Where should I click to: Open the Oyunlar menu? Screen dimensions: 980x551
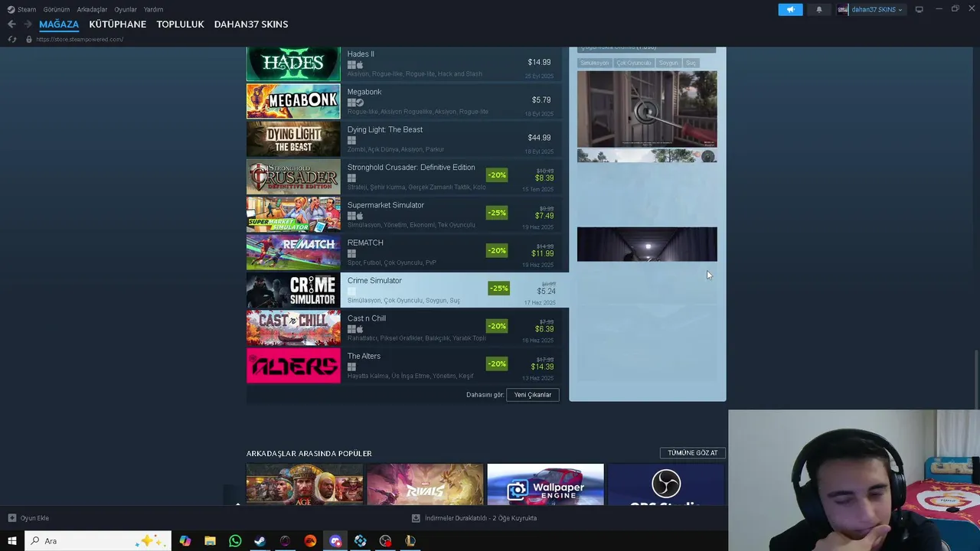pyautogui.click(x=126, y=9)
